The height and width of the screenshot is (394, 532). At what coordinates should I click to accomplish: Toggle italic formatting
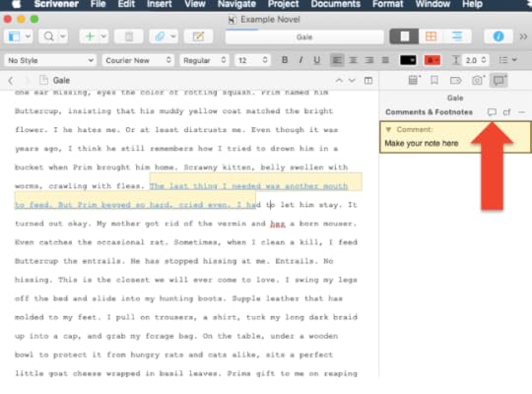[x=300, y=60]
